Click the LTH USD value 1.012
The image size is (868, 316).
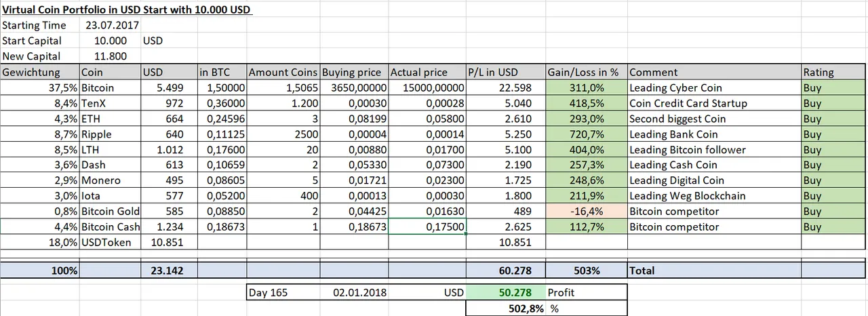[x=169, y=149]
